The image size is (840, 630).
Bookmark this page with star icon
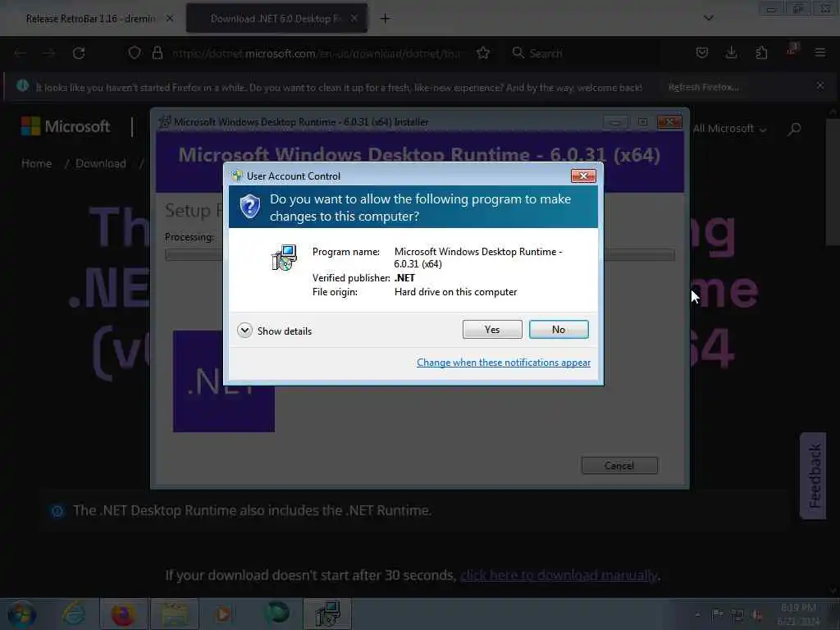click(483, 53)
